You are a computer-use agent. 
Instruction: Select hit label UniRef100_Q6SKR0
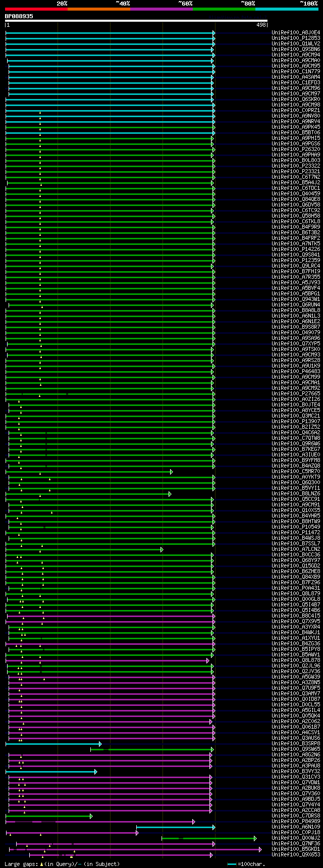296,99
